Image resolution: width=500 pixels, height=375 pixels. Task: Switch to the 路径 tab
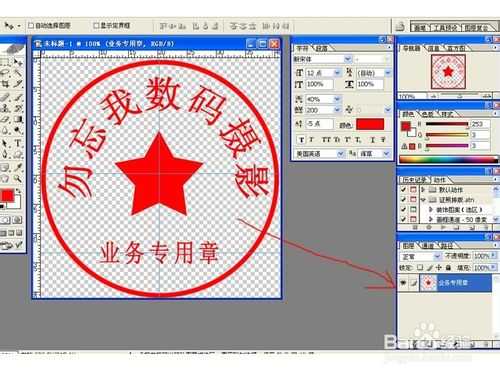coord(447,246)
